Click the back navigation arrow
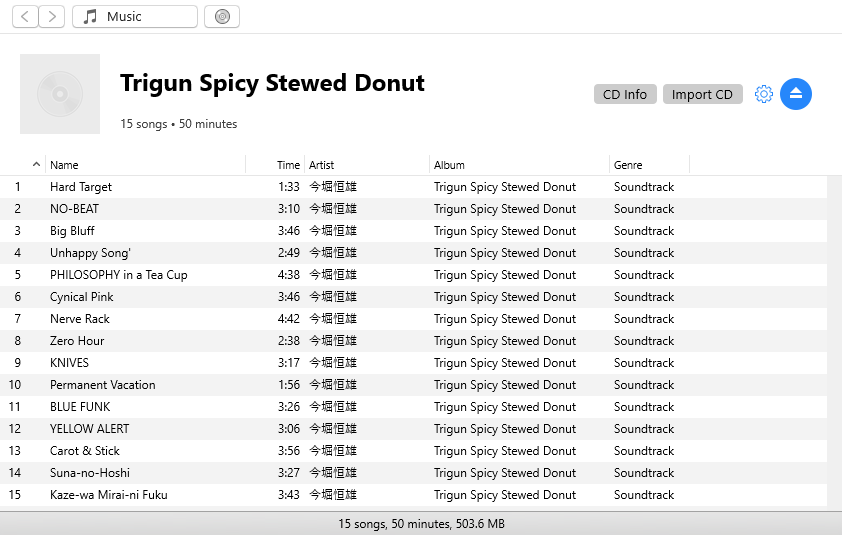 click(25, 16)
